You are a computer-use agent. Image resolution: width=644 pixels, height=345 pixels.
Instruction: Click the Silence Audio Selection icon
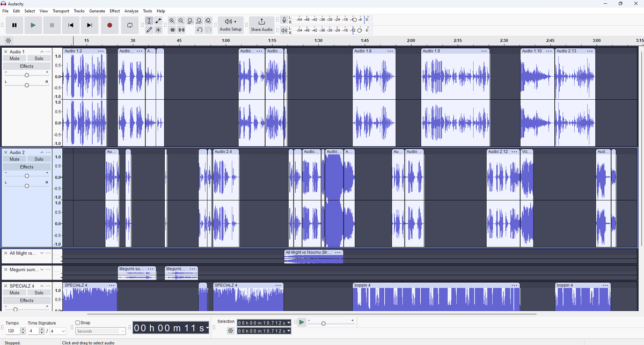(x=181, y=30)
